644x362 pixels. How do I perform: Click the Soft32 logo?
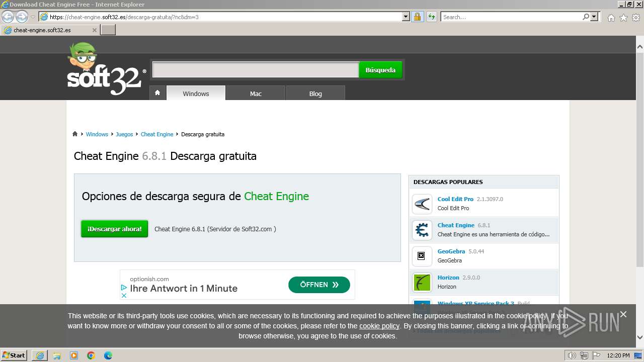(x=106, y=69)
